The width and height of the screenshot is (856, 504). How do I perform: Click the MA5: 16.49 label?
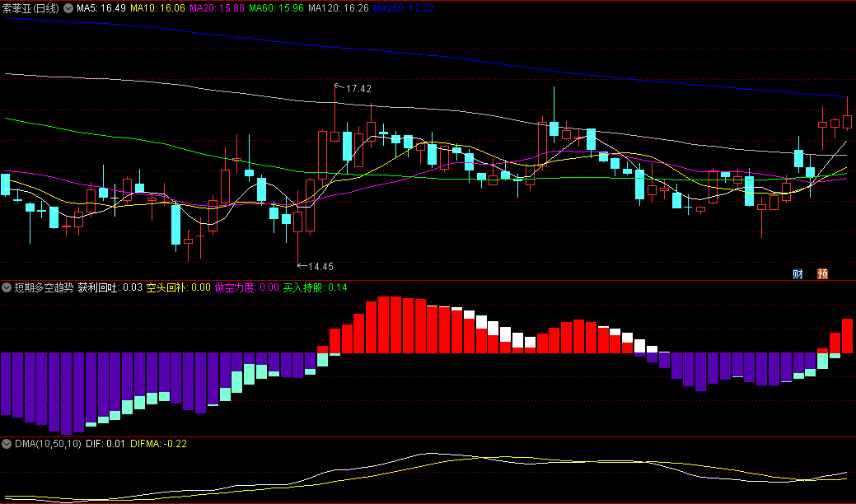click(101, 8)
